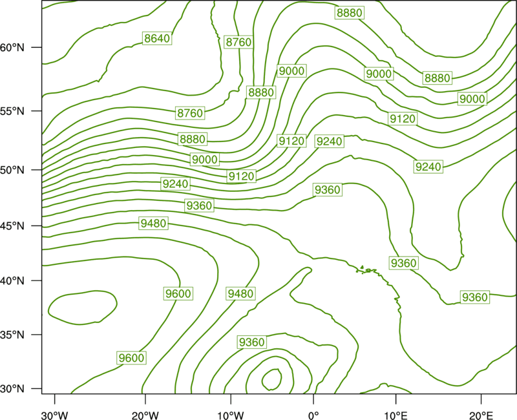Click the 0° longitude axis label
The width and height of the screenshot is (517, 420).
click(313, 415)
